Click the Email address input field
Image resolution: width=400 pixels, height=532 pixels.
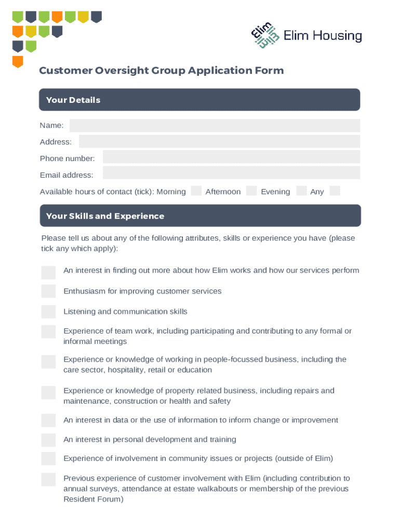coord(231,173)
